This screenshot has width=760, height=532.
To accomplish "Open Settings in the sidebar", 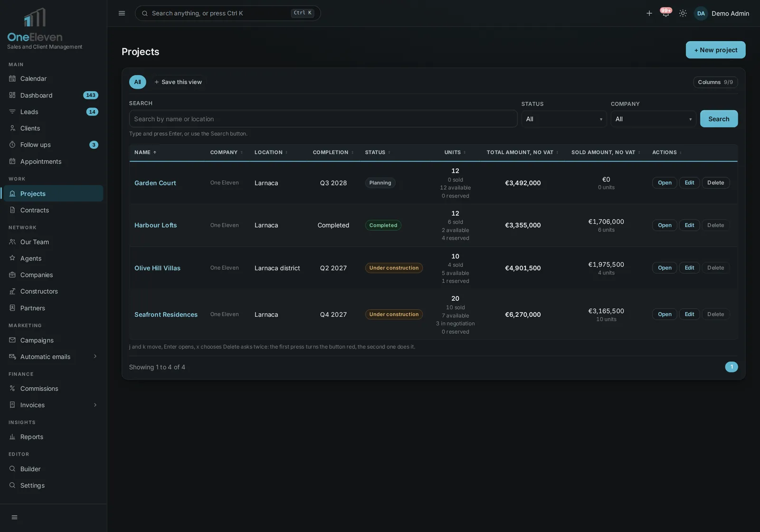I will tap(53, 485).
